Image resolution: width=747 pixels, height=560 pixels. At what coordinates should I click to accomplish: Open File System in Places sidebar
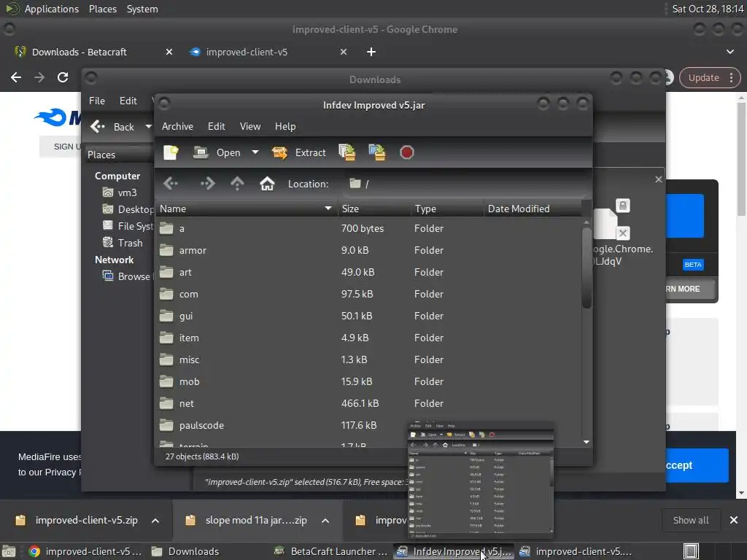(x=128, y=226)
